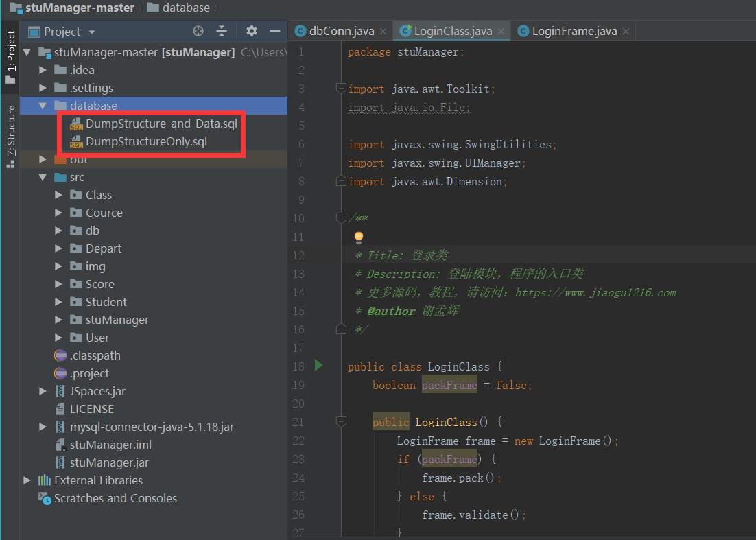Open the 1: Project tool window tab

(10, 56)
